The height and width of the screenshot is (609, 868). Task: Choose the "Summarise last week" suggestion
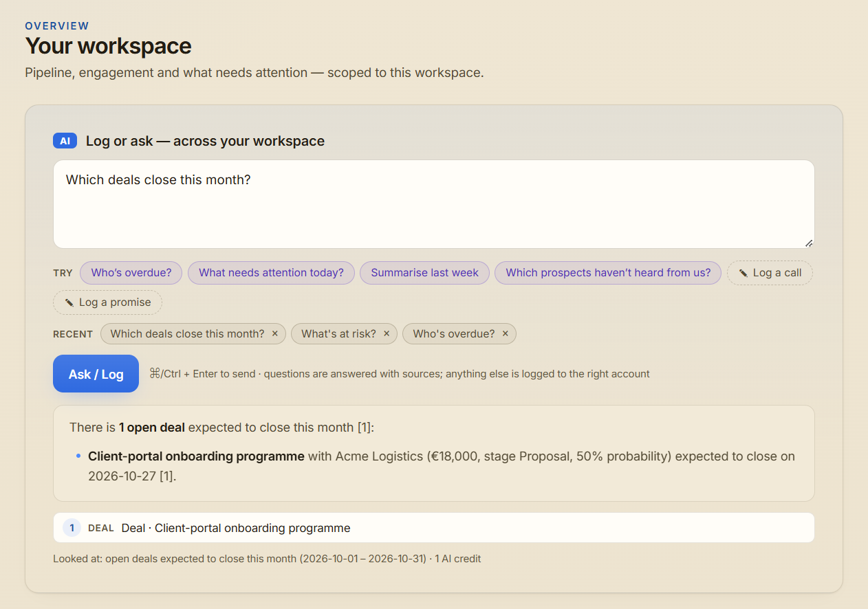pos(424,273)
